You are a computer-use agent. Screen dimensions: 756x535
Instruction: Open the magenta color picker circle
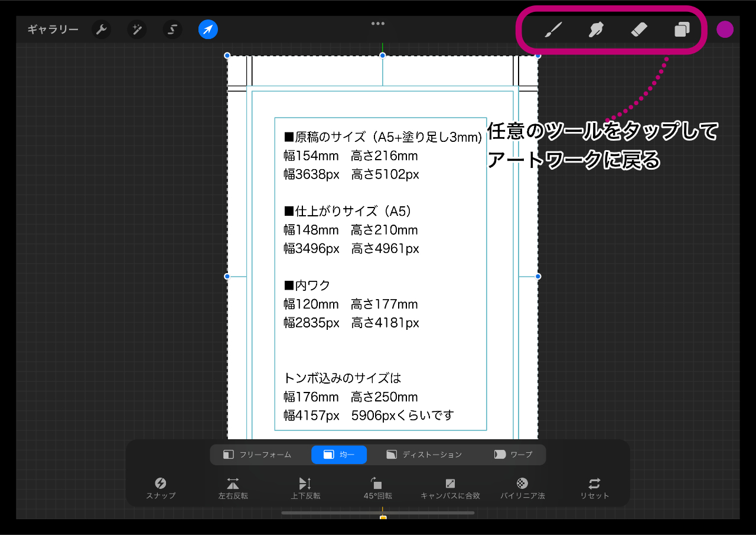pos(725,30)
